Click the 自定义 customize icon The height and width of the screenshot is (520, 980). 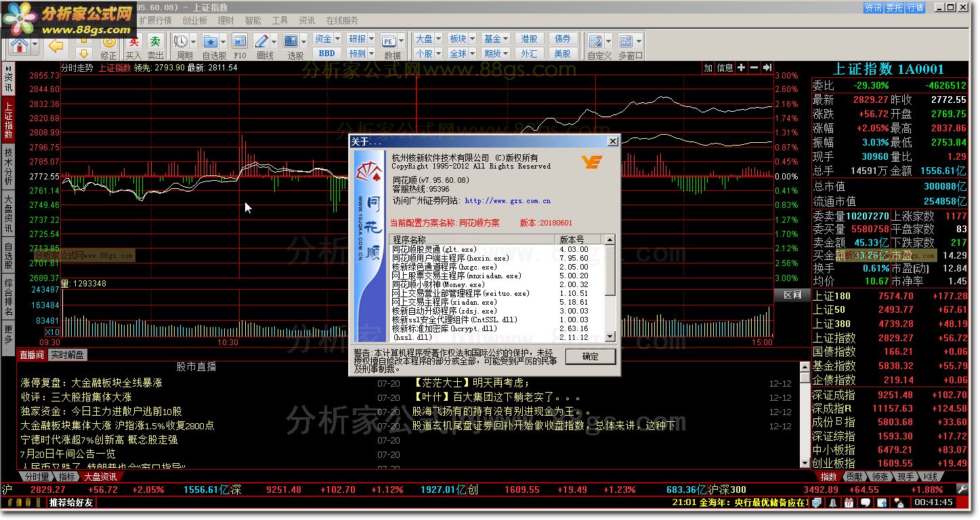(x=596, y=41)
